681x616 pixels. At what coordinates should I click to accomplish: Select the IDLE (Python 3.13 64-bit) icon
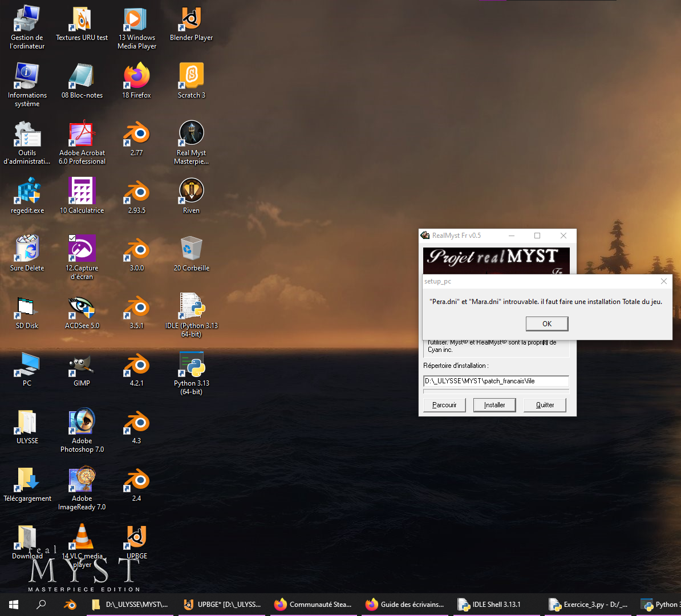pyautogui.click(x=192, y=315)
